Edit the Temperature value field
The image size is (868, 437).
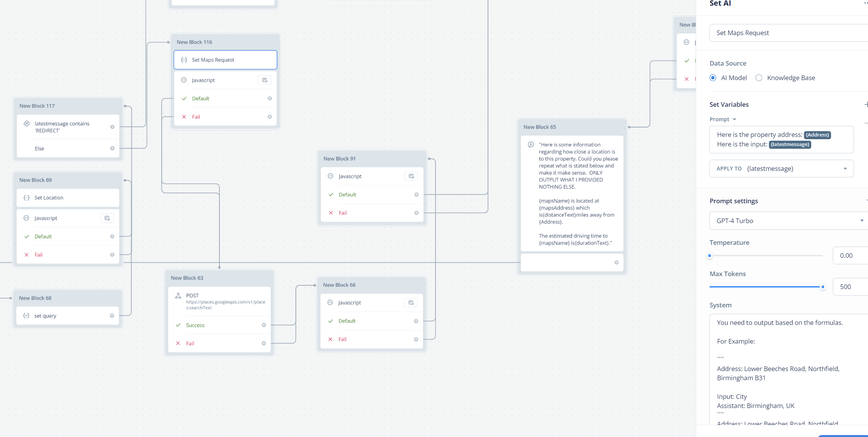tap(850, 255)
